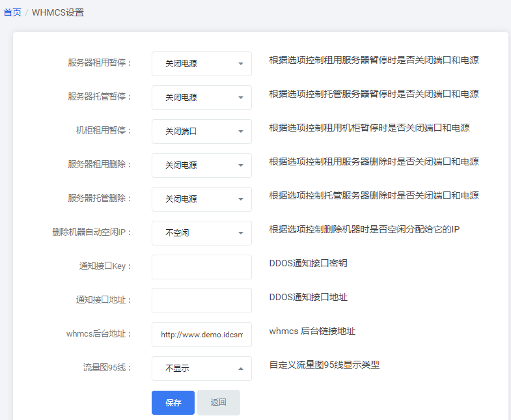Image resolution: width=511 pixels, height=420 pixels.
Task: Click the 关闭端口 selected option
Action: [181, 132]
